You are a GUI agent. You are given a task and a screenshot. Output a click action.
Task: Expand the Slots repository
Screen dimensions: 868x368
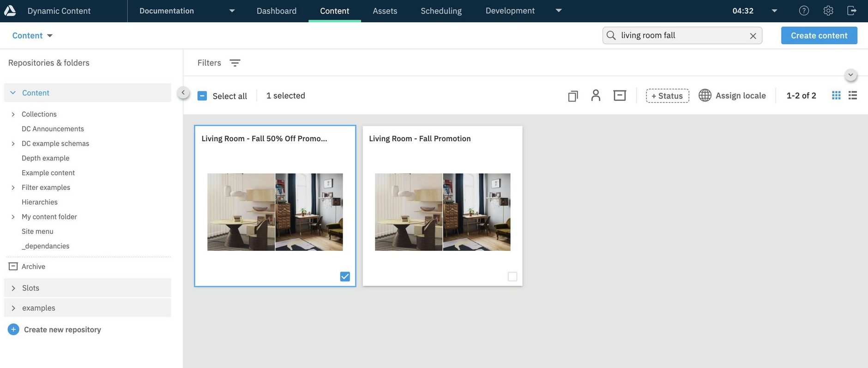coord(13,288)
